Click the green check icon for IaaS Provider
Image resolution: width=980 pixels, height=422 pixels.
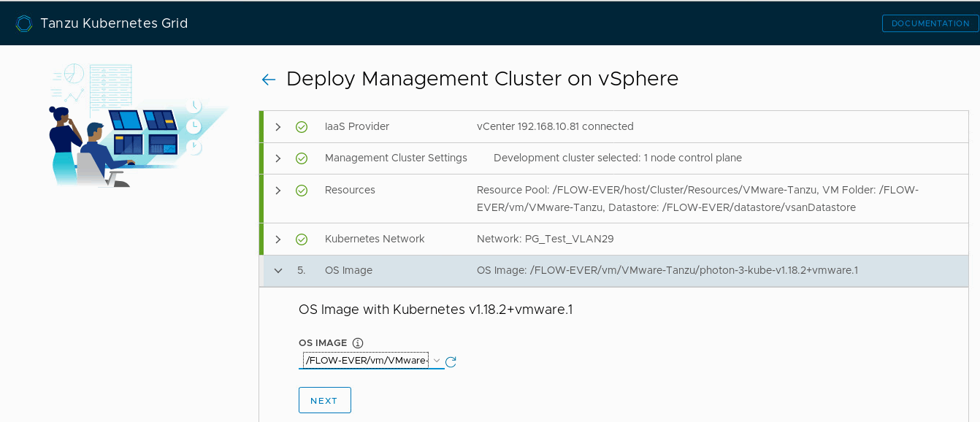click(302, 127)
